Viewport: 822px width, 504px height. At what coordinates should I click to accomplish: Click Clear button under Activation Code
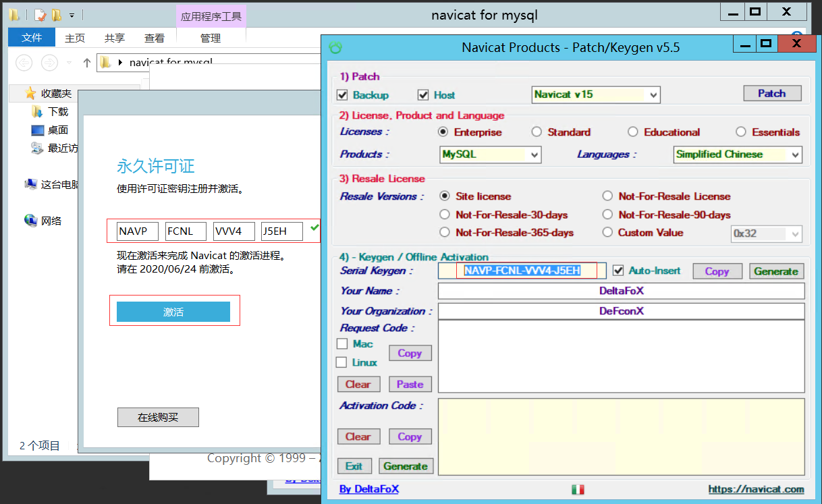coord(358,437)
